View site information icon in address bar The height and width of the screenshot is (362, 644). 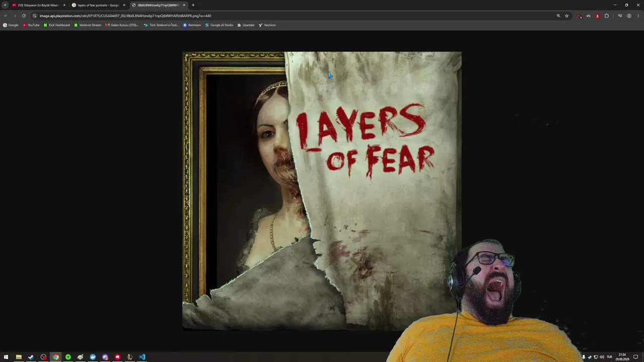35,16
